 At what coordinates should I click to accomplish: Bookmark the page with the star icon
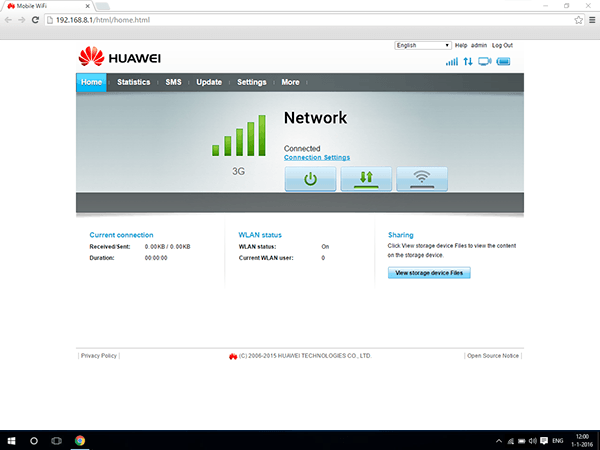coord(578,20)
